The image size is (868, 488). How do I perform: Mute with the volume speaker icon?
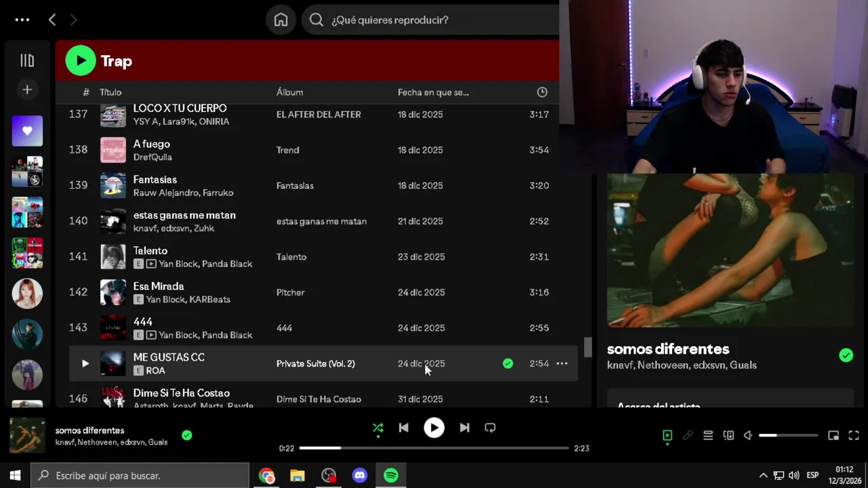748,435
